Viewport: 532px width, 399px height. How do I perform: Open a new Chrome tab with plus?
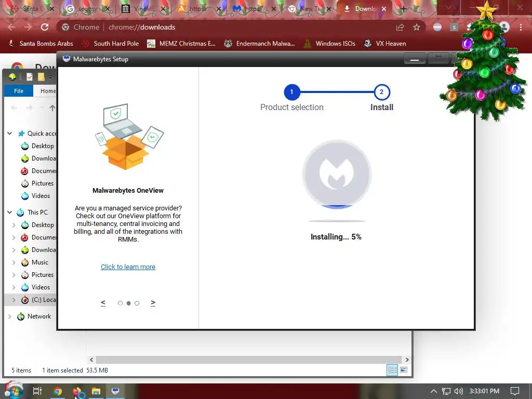coord(403,9)
